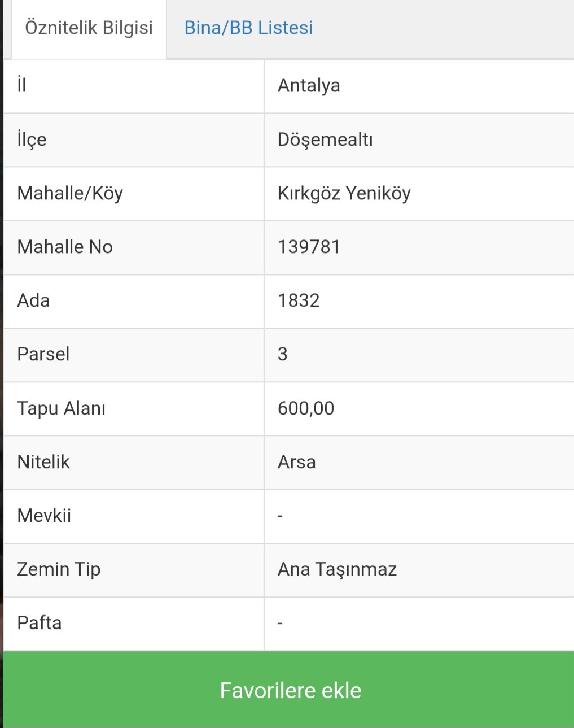Click the Pafta row label
Image resolution: width=574 pixels, height=728 pixels.
pyautogui.click(x=39, y=623)
